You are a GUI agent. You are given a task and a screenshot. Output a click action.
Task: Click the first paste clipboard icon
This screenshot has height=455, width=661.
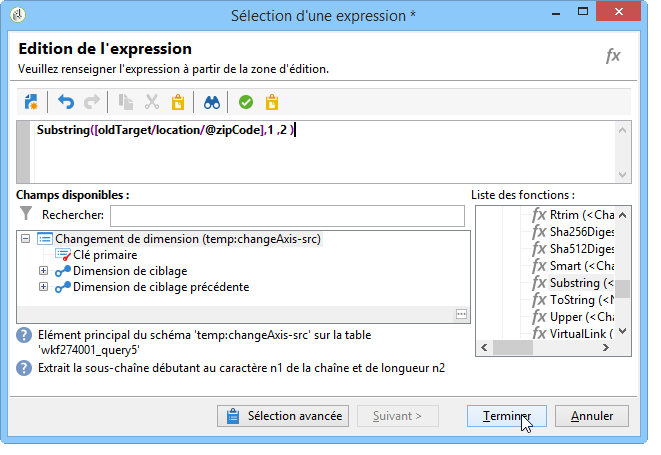tap(178, 102)
